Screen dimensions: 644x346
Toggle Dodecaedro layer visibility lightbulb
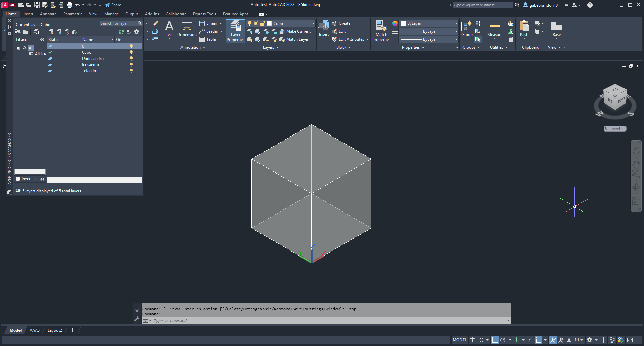pos(131,59)
